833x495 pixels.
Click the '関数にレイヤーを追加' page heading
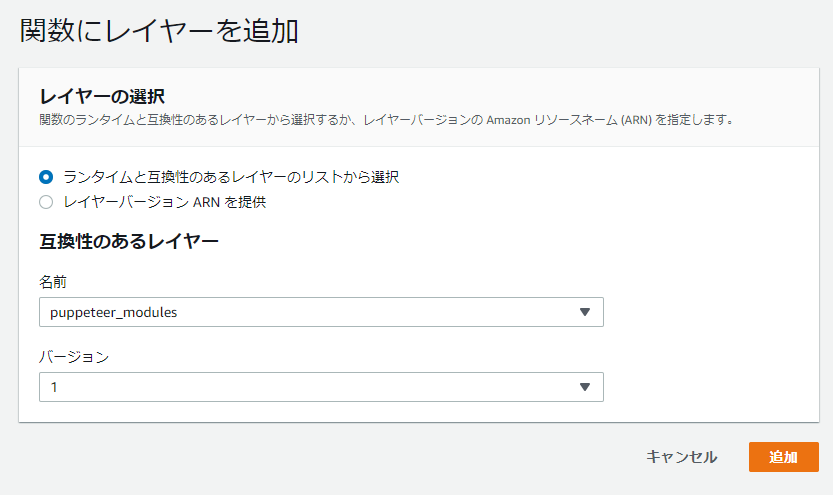click(x=159, y=31)
